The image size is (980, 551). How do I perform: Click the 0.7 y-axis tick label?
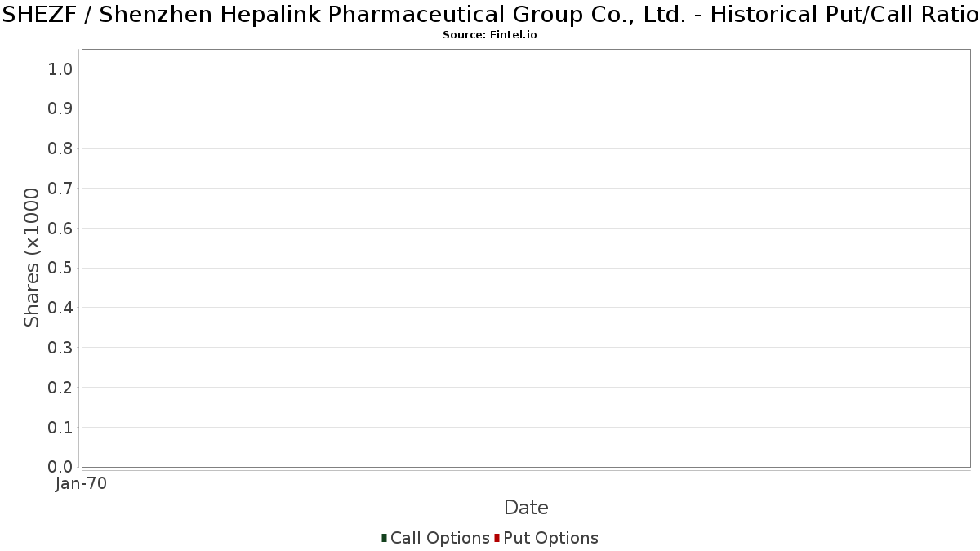61,189
